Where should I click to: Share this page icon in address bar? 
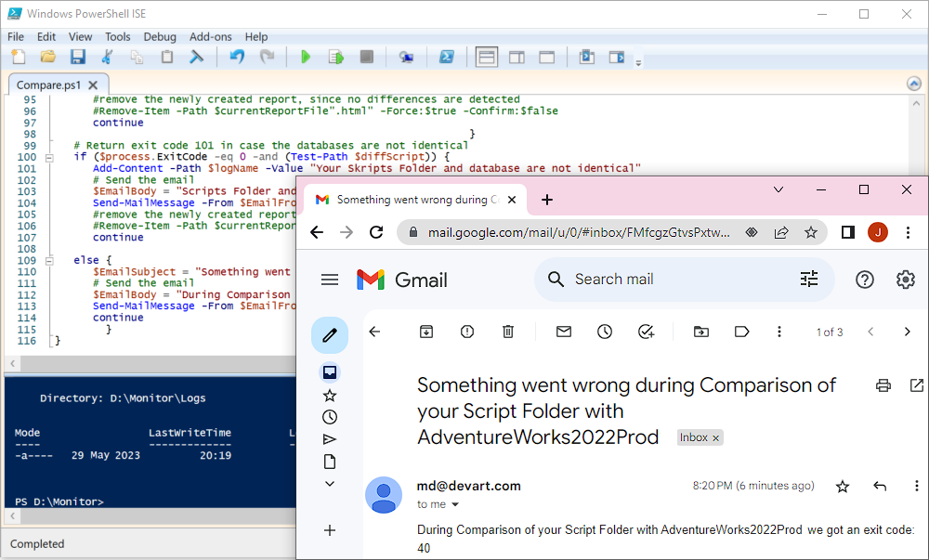[781, 233]
